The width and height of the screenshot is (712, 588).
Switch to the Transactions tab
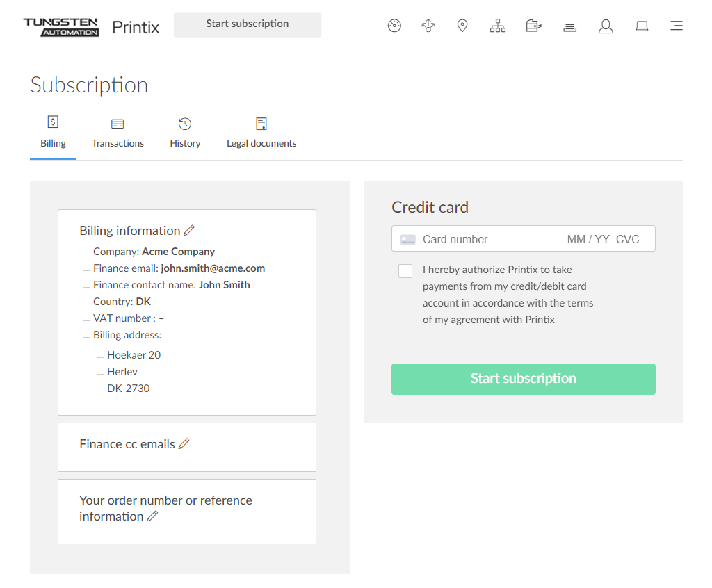click(x=118, y=133)
